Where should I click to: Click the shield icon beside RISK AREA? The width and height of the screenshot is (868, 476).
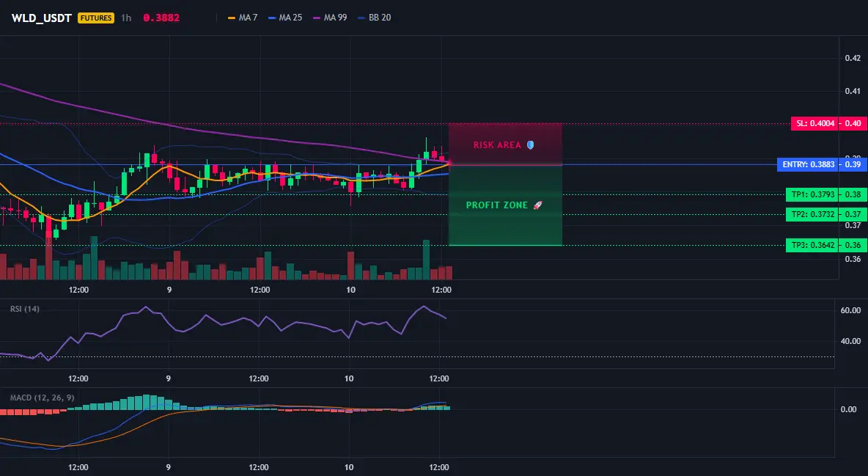tap(530, 145)
